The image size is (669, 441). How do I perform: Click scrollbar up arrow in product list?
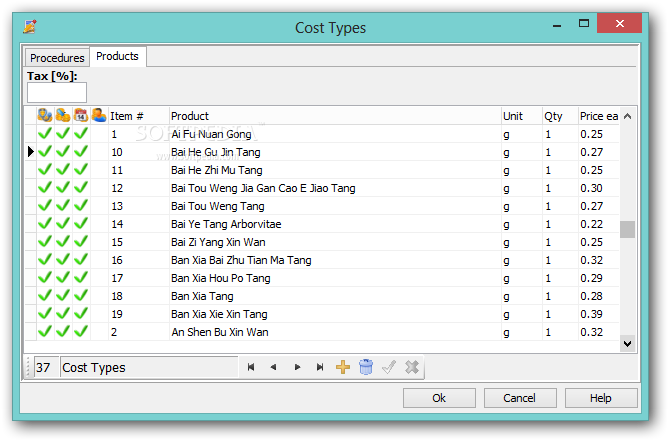click(628, 116)
